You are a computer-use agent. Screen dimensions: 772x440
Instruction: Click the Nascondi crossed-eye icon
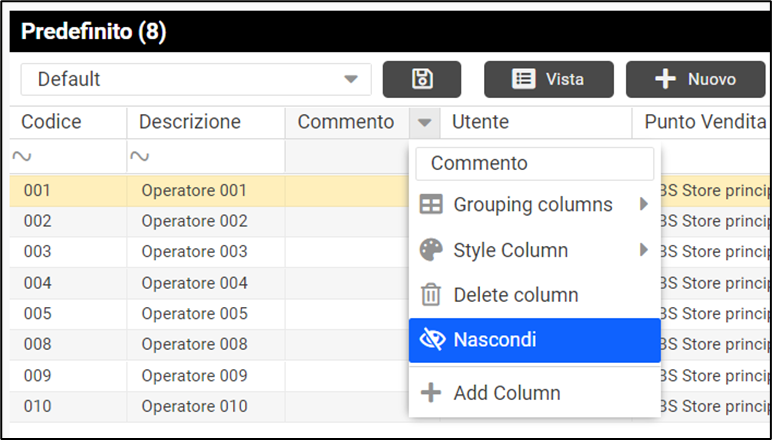click(431, 340)
